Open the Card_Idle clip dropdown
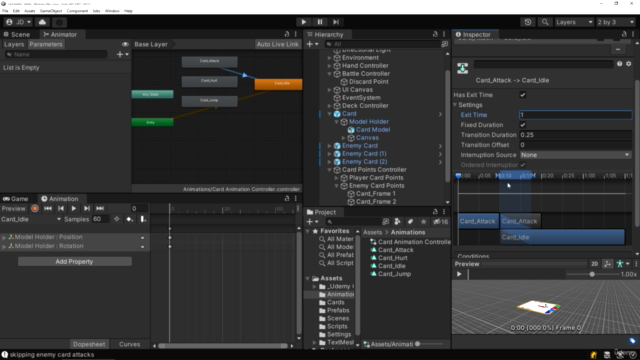Image resolution: width=640 pixels, height=360 pixels. click(x=31, y=219)
